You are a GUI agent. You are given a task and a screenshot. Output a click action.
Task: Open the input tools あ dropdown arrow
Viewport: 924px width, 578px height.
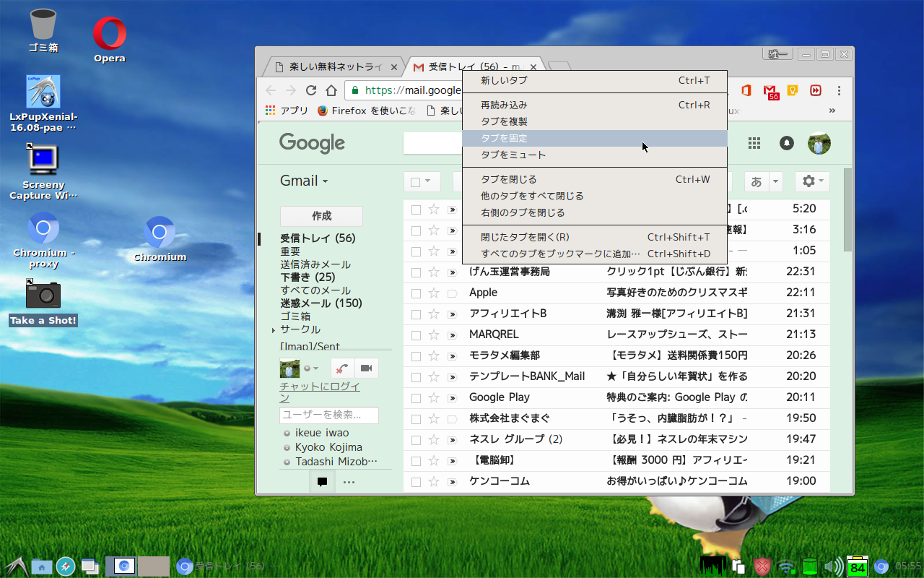pyautogui.click(x=776, y=181)
